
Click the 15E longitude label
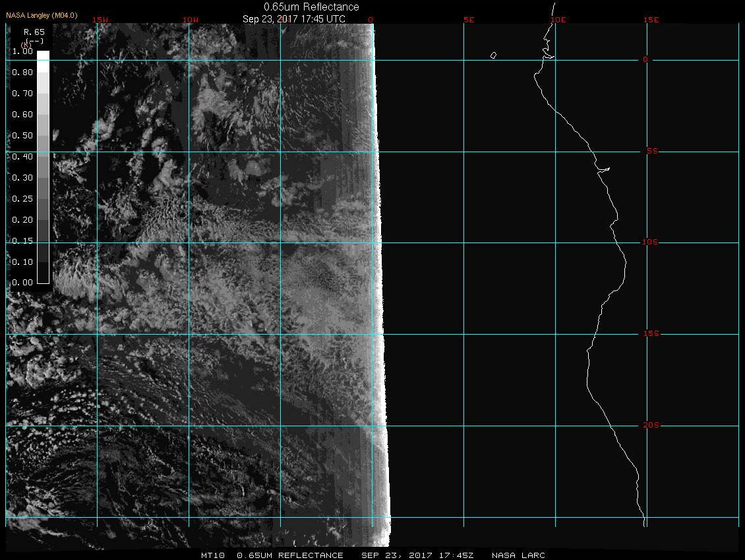point(651,20)
